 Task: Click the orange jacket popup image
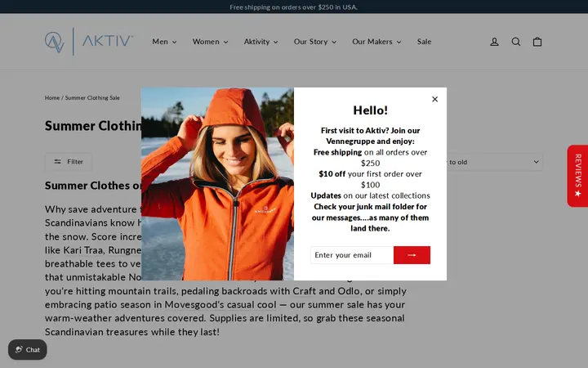click(217, 184)
